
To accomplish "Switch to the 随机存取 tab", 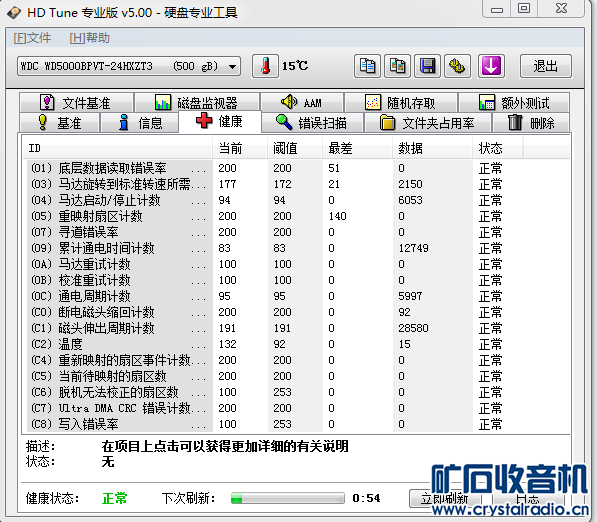I will (401, 103).
